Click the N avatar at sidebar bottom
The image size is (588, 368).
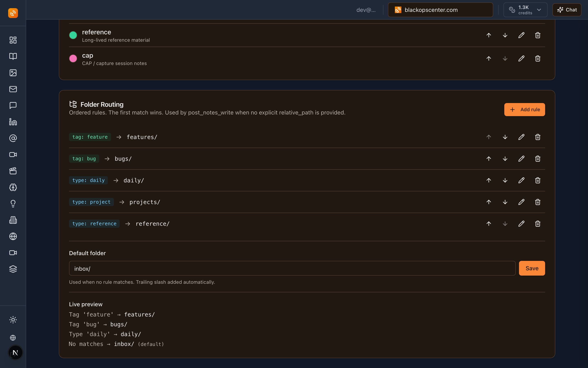coord(15,352)
